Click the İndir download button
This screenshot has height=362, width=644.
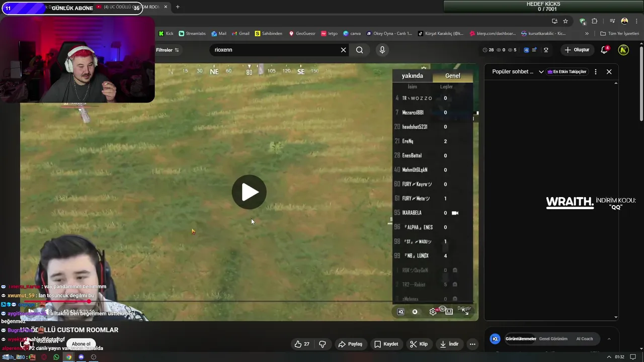point(449,344)
